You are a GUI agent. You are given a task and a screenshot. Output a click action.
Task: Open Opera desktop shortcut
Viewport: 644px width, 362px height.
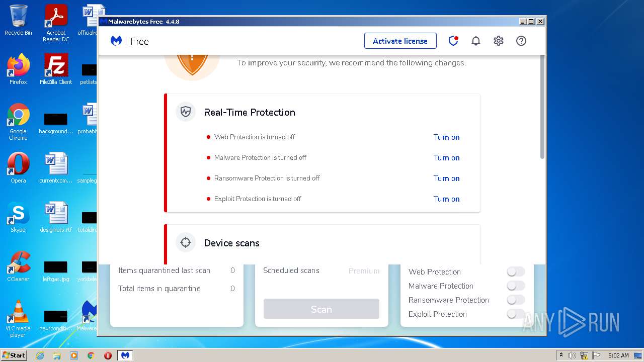tap(18, 168)
